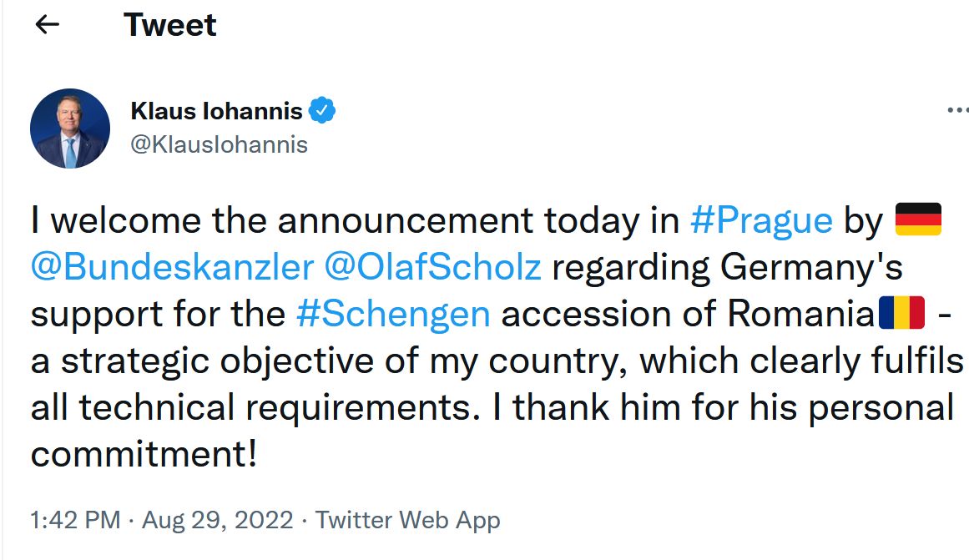Click the 1:42 PM timestamp
The width and height of the screenshot is (969, 560).
[x=75, y=521]
